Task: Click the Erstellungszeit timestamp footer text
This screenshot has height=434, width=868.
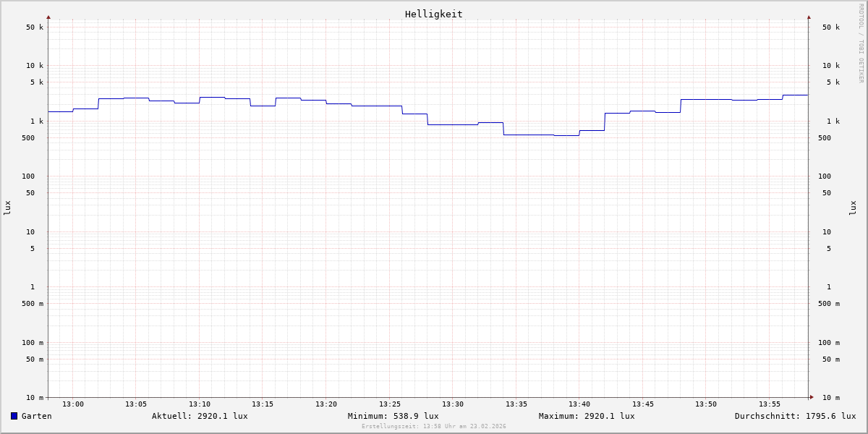Action: [x=434, y=427]
